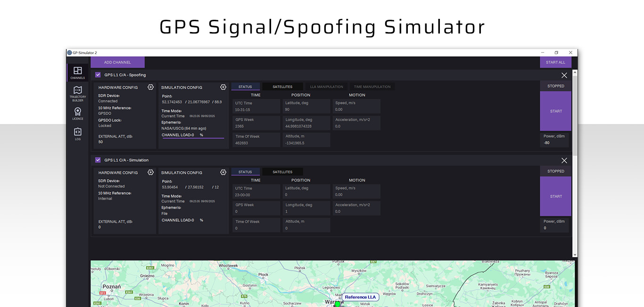The height and width of the screenshot is (307, 644).
Task: Select the Status tab of simulation channel
Action: point(245,172)
